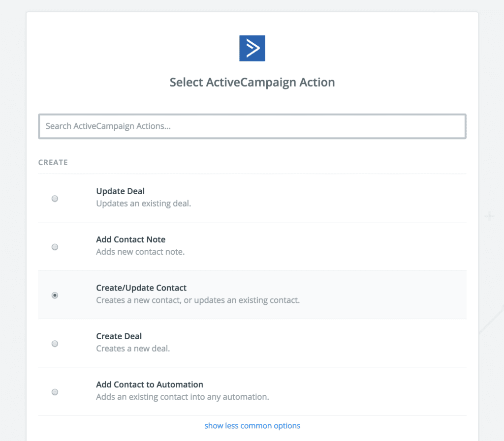
Task: Click the Add Contact Note title
Action: [131, 239]
